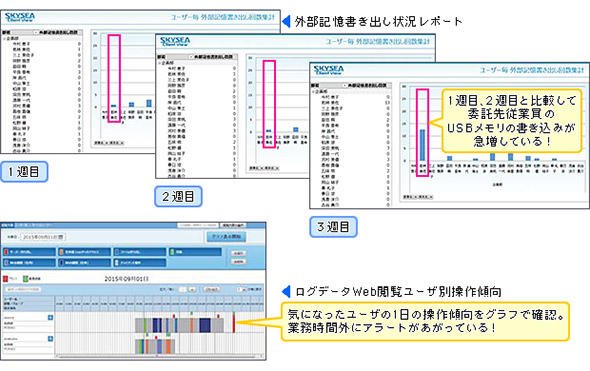Click the white field in the log viewer title bar
The image size is (590, 371).
(198, 225)
